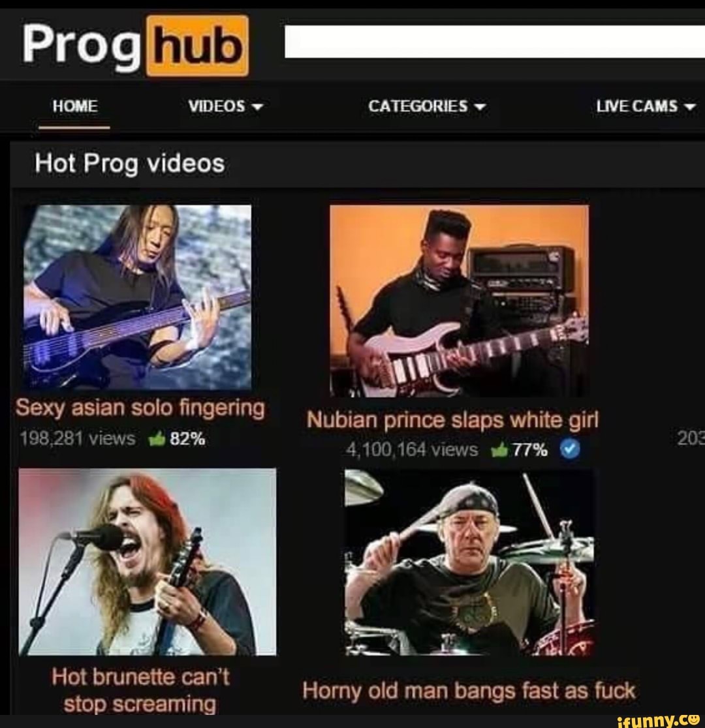
Task: Open the orange-background guitarist thumbnail
Action: point(459,301)
